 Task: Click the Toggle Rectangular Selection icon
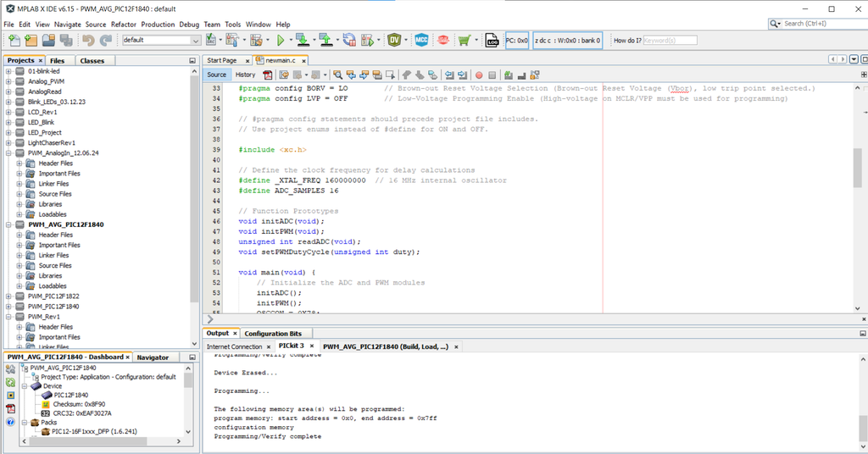391,75
